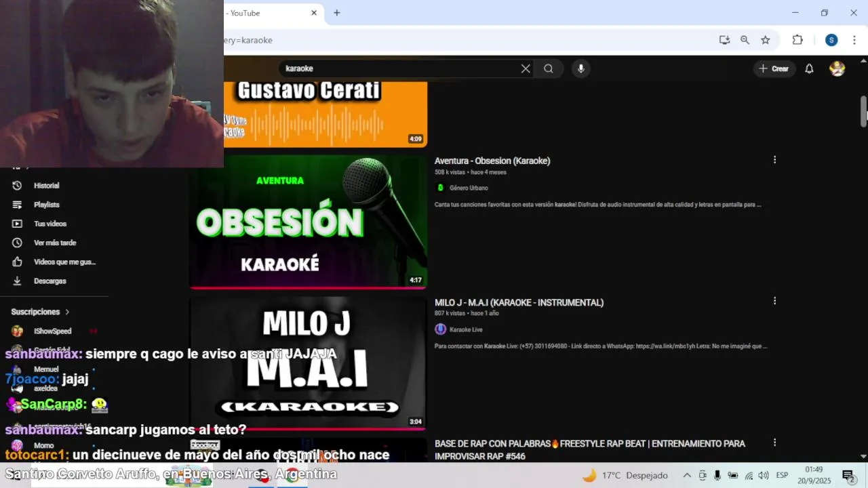868x488 pixels.
Task: Open Videos que me gustan list
Action: click(64, 262)
